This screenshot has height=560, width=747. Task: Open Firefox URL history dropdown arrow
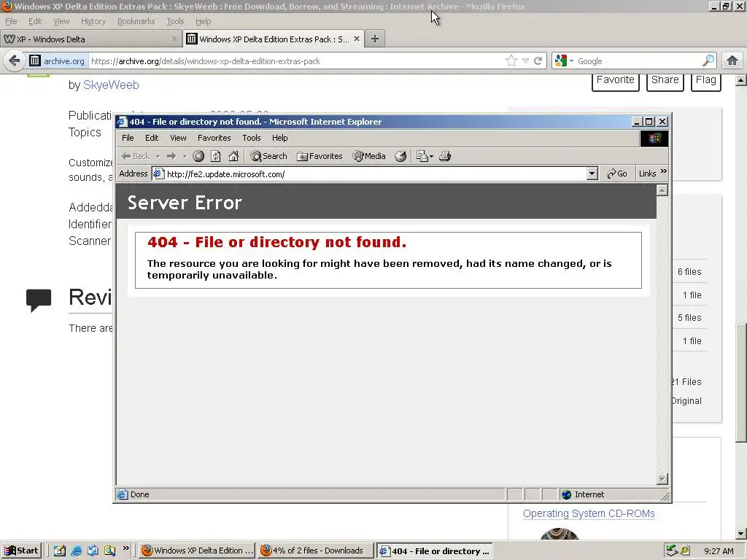point(525,61)
